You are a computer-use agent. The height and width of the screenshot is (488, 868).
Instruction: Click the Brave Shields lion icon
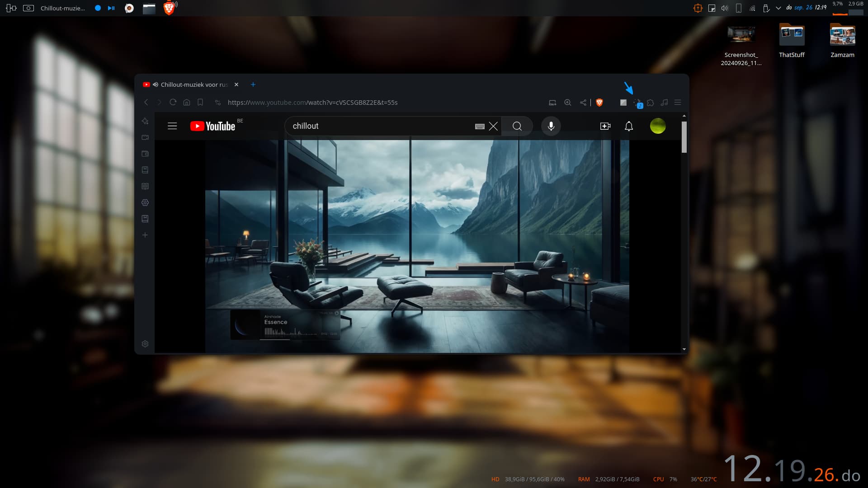tap(599, 103)
